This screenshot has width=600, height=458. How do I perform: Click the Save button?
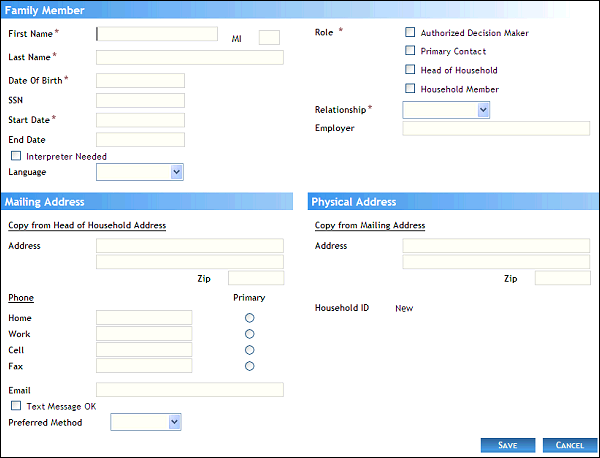click(x=507, y=444)
